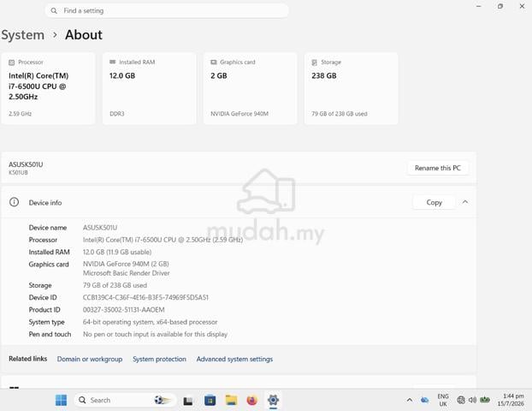Open the Microsoft Store taskbar icon

(x=210, y=401)
